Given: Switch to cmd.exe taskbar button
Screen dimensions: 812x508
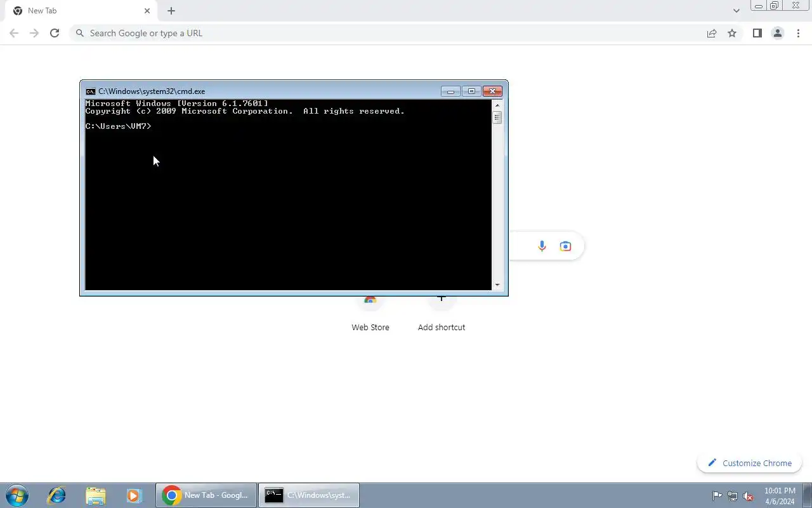Looking at the screenshot, I should pyautogui.click(x=309, y=495).
